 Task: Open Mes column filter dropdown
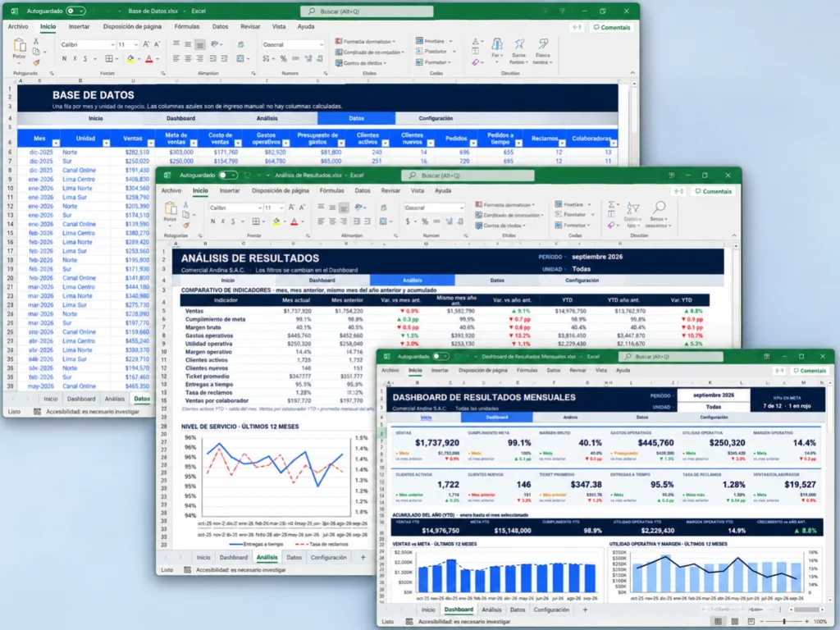point(56,143)
